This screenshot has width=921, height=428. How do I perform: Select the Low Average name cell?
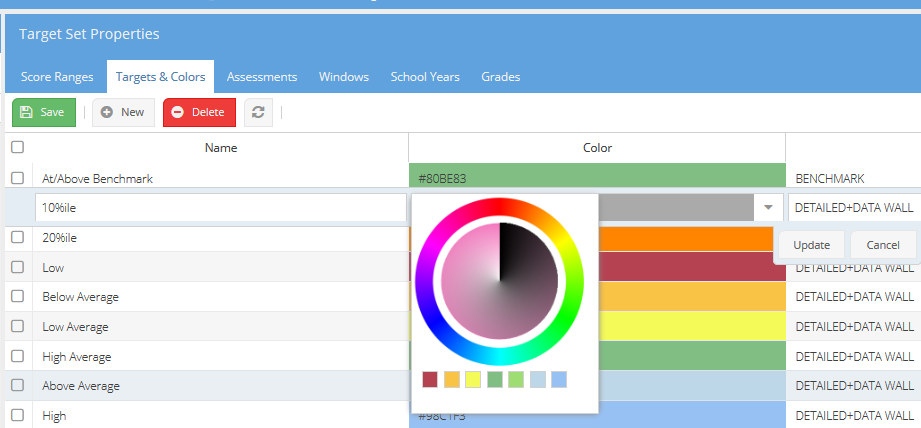click(220, 327)
